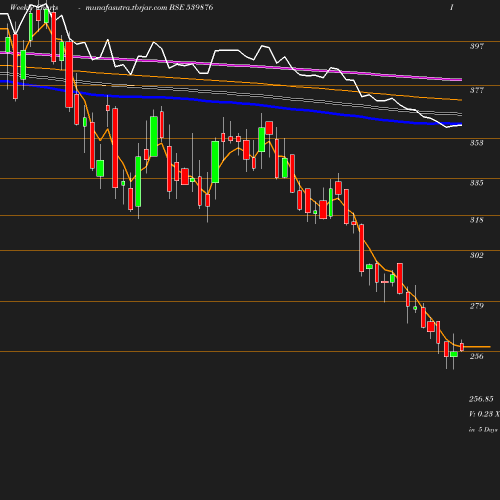Click the Weekly charts heading text
The height and width of the screenshot is (500, 500).
point(34,7)
